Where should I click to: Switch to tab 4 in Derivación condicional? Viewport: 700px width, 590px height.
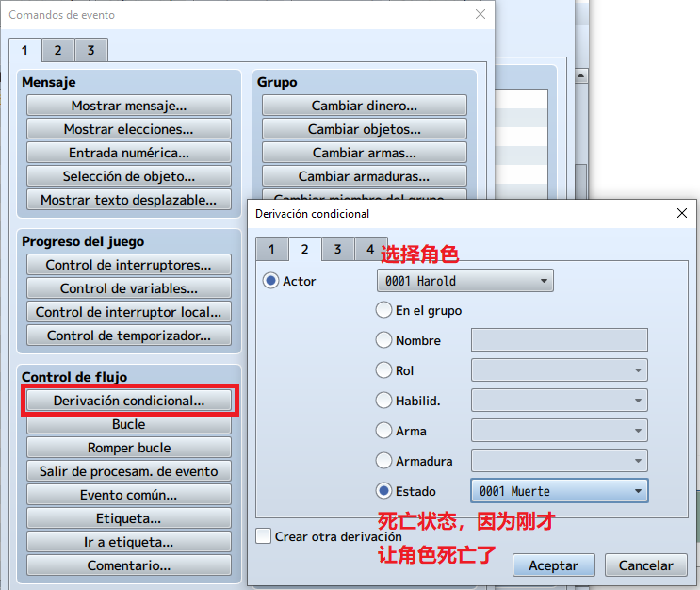pyautogui.click(x=370, y=249)
